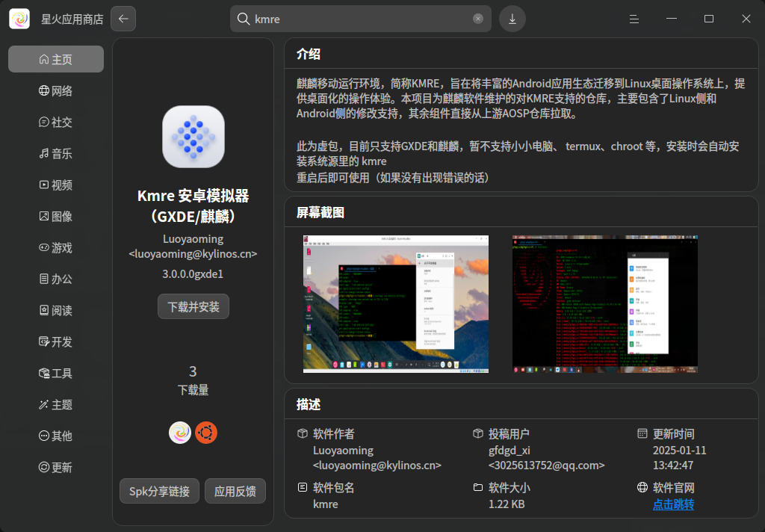
Task: Click the 下载并安装 button
Action: click(193, 306)
